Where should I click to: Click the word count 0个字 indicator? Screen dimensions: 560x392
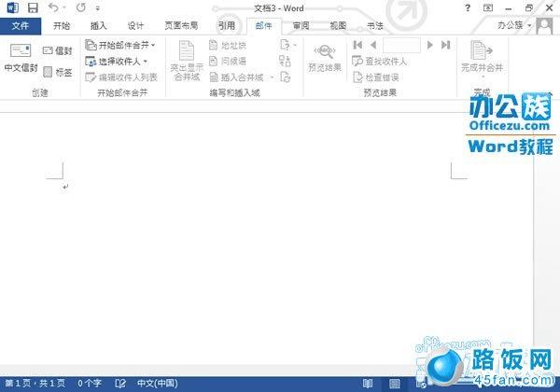pyautogui.click(x=90, y=384)
